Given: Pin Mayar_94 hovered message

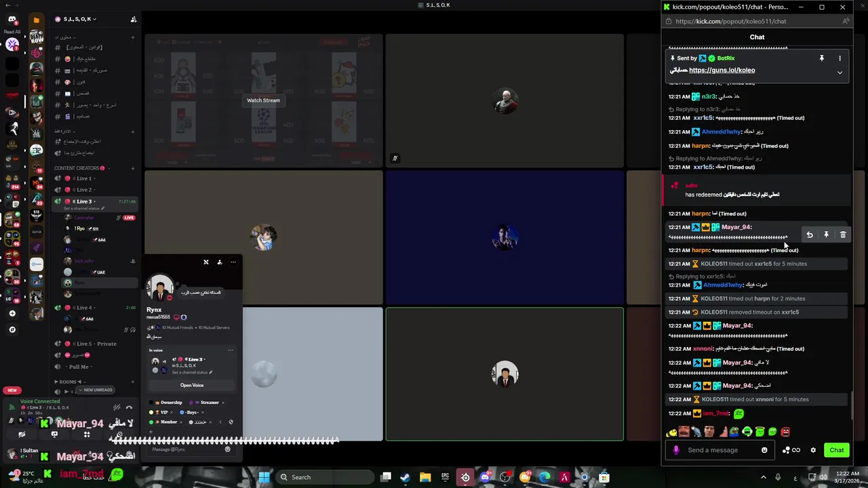Looking at the screenshot, I should coord(826,235).
